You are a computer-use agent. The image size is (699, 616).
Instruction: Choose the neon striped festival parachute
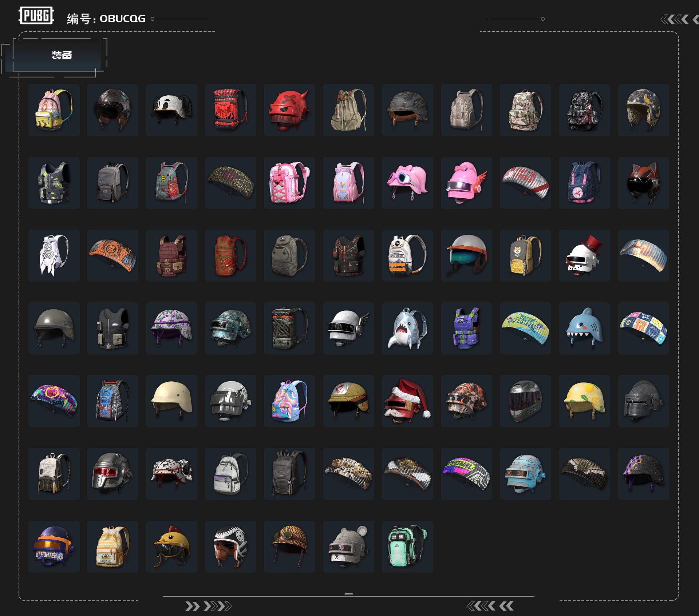pos(467,474)
